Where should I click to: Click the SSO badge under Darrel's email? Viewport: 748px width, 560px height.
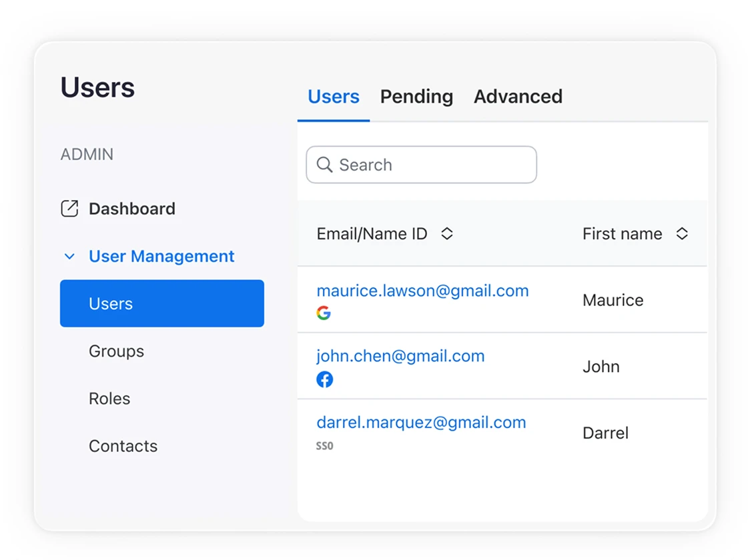point(324,446)
